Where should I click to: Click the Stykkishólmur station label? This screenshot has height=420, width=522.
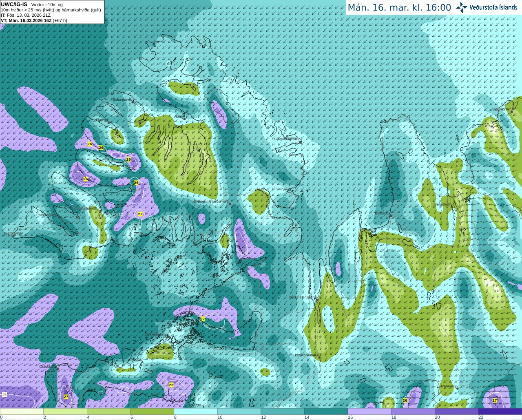coord(156,334)
